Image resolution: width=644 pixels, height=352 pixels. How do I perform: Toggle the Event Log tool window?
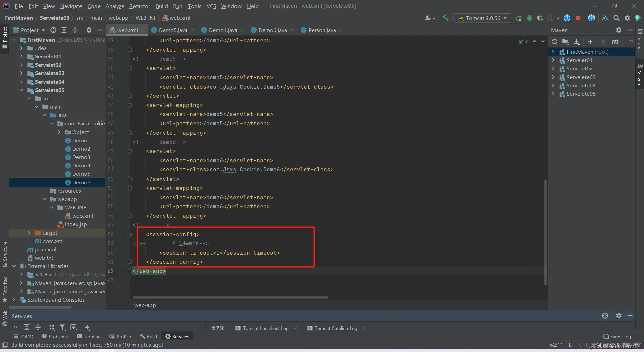click(x=617, y=336)
